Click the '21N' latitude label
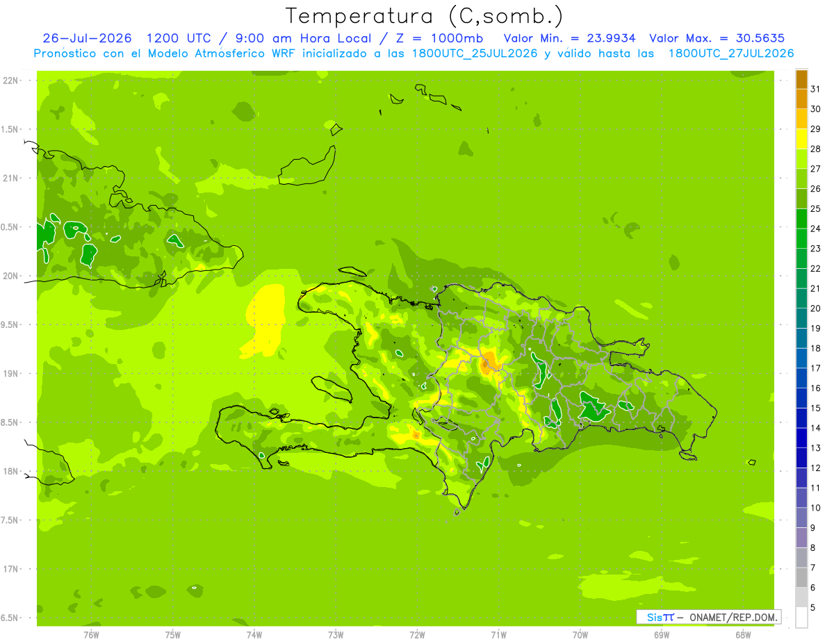834x644 pixels. pyautogui.click(x=10, y=178)
